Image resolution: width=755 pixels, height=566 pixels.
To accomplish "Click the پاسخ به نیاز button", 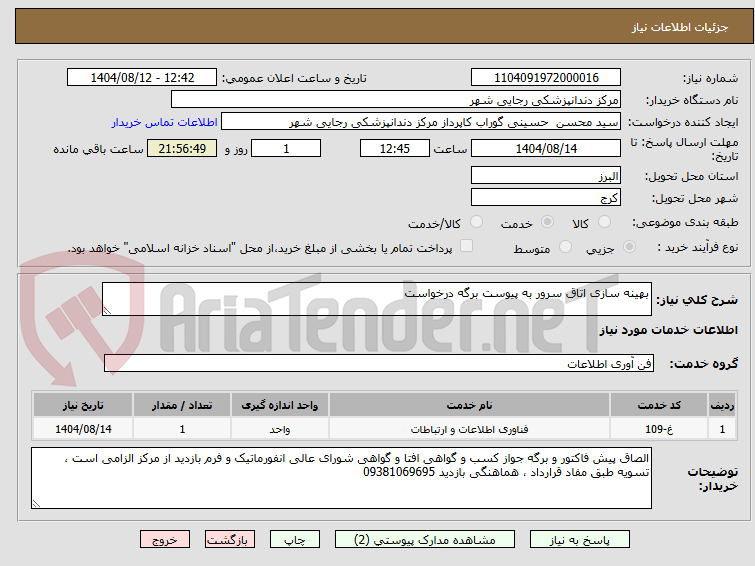I will pos(580,540).
